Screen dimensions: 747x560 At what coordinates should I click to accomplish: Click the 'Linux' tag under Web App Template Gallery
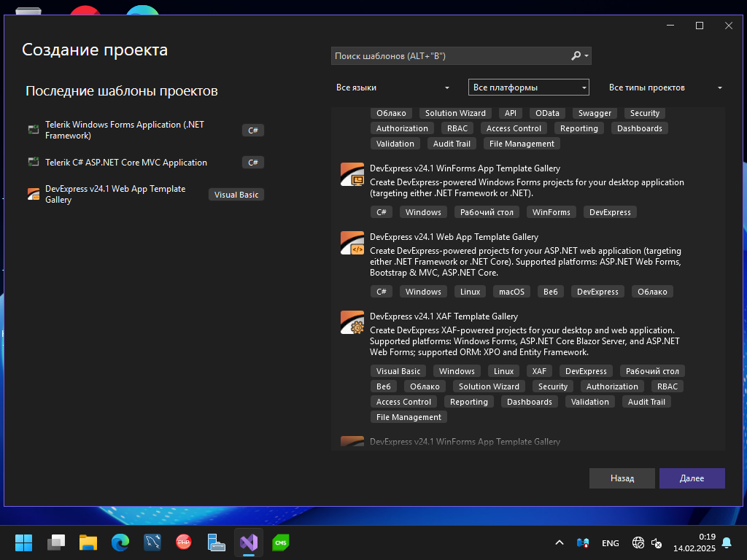tap(471, 292)
